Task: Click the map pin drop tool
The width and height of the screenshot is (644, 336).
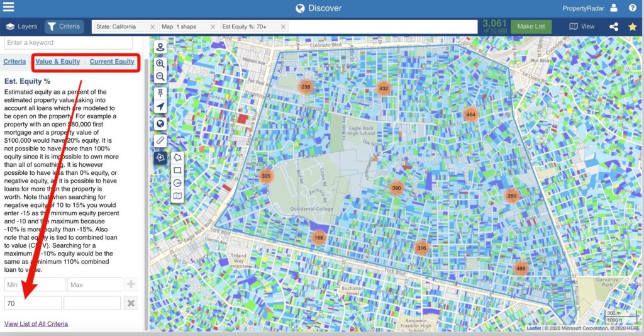Action: pos(160,93)
